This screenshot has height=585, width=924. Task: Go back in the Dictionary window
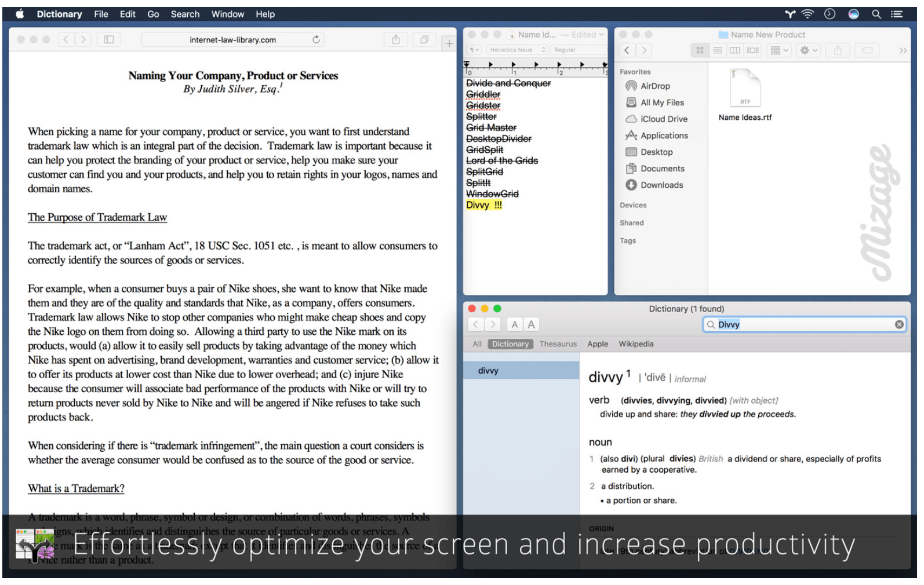(475, 324)
